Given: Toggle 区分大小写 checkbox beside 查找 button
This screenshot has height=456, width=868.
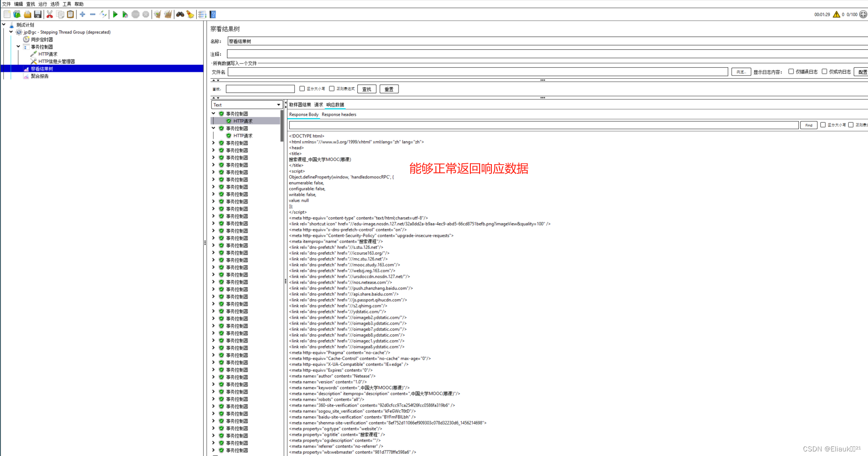Looking at the screenshot, I should 302,89.
